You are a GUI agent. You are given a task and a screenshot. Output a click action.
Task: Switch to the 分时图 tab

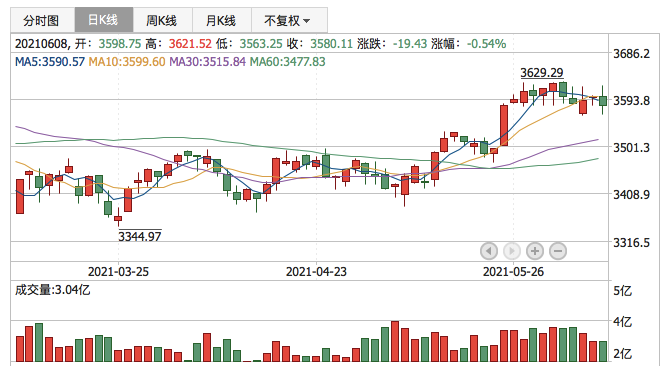(42, 20)
